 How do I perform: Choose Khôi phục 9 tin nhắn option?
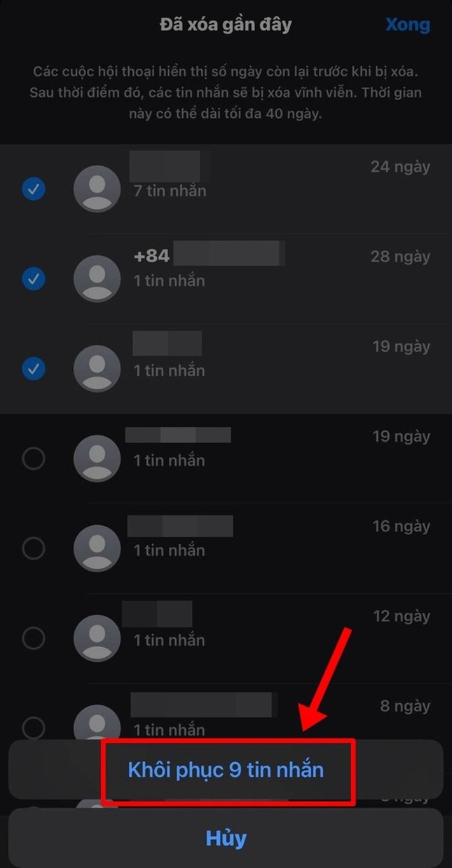coord(226,770)
